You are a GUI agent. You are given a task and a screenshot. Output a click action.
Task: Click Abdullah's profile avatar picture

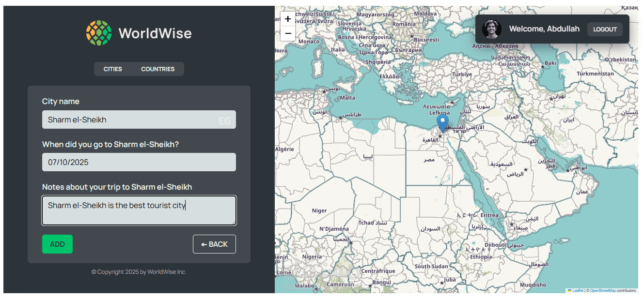coord(491,29)
